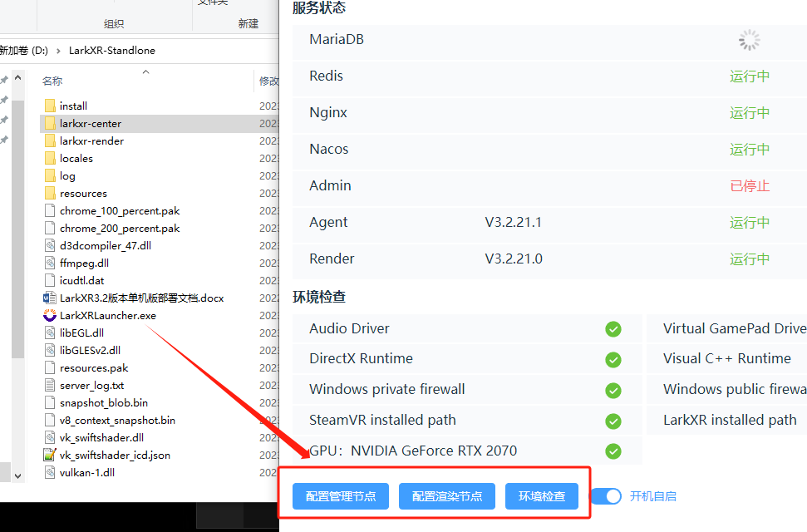Click the chrome_100_percent.pak file icon

pyautogui.click(x=50, y=210)
